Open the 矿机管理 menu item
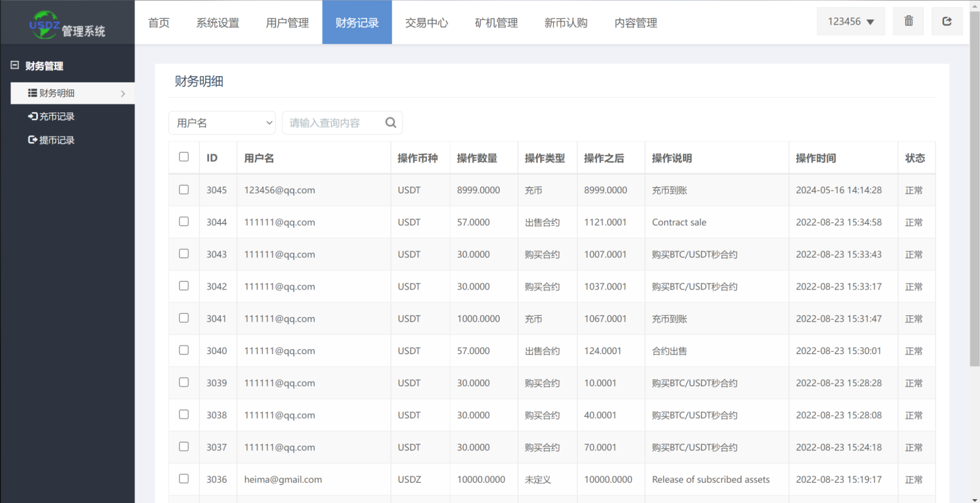This screenshot has width=980, height=503. pos(496,23)
